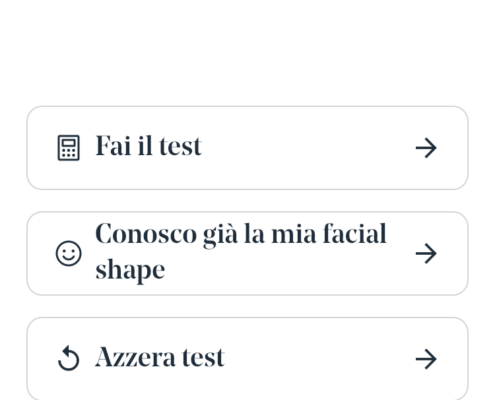Tap the undo-style icon beside Azzera
The image size is (495, 400).
[x=69, y=359]
